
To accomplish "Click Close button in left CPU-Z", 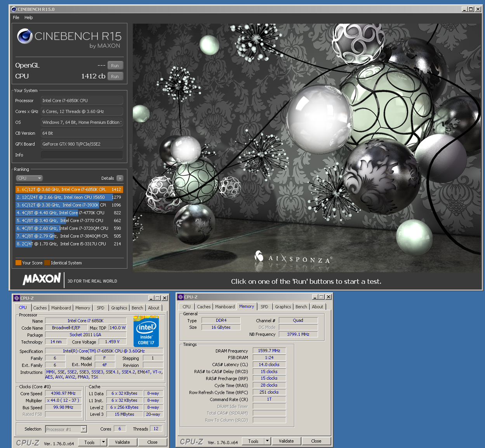I will click(x=153, y=442).
